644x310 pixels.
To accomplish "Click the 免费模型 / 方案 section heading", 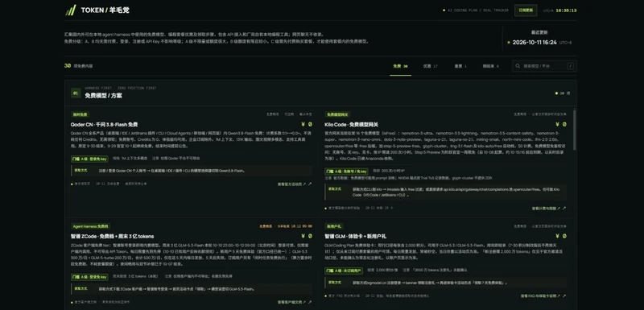I will pos(104,96).
